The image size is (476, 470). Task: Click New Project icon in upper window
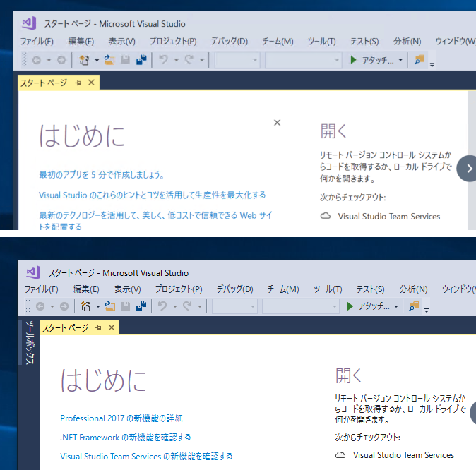point(84,60)
